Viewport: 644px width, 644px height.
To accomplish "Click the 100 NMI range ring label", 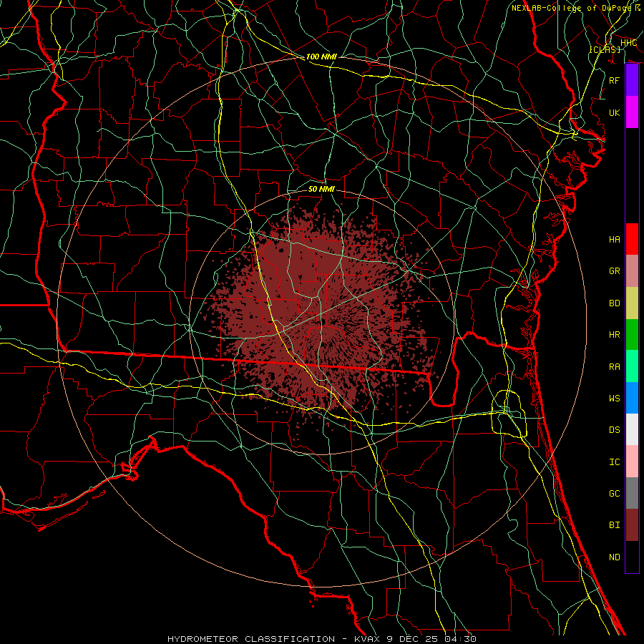I will click(x=321, y=57).
